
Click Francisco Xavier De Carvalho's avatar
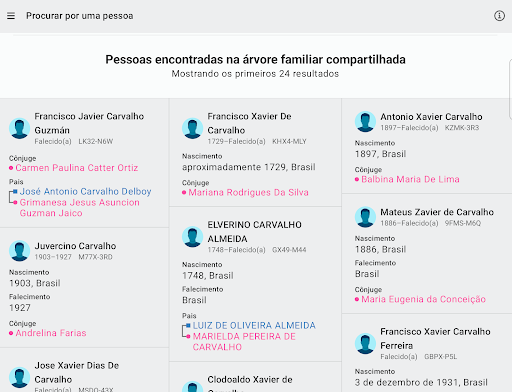192,128
